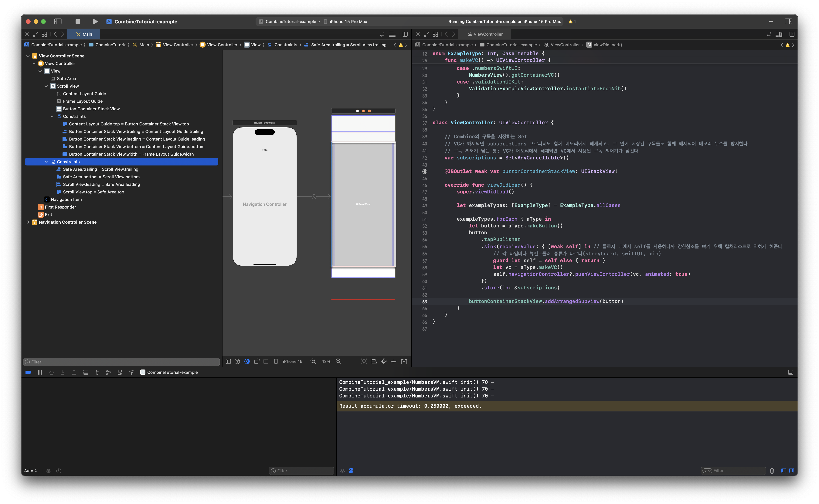Click the CombineTutorial-example process in the debug bar
The height and width of the screenshot is (504, 819).
(169, 372)
